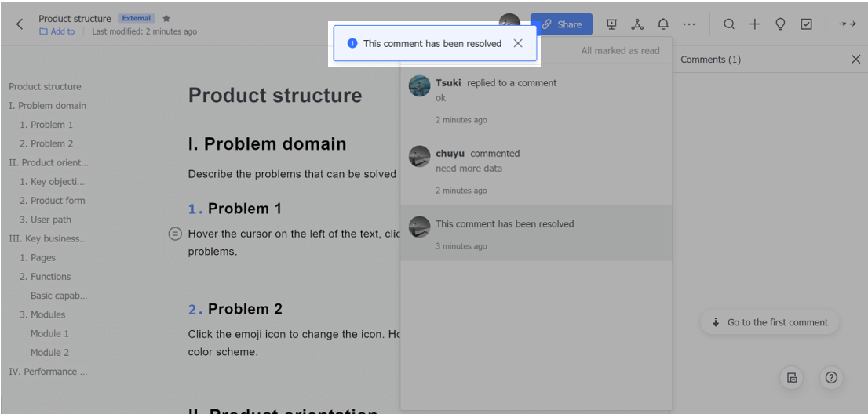This screenshot has width=868, height=414.
Task: Open presentation mode icon
Action: [612, 24]
